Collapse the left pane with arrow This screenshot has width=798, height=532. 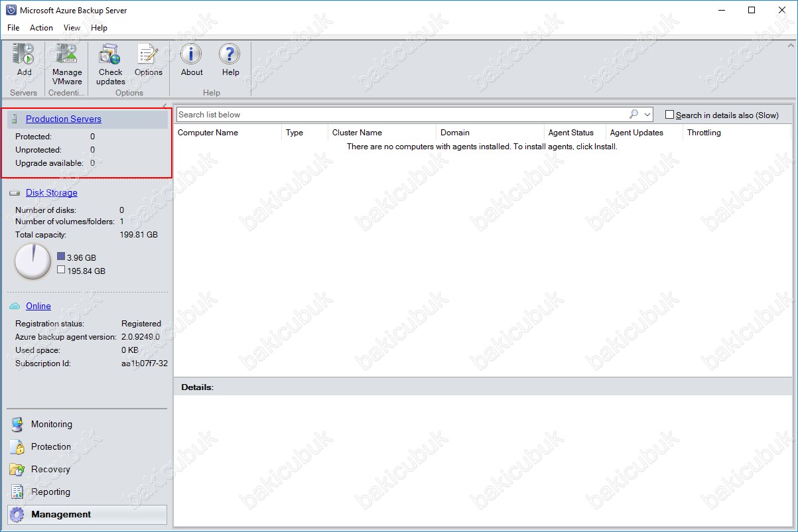[165, 106]
